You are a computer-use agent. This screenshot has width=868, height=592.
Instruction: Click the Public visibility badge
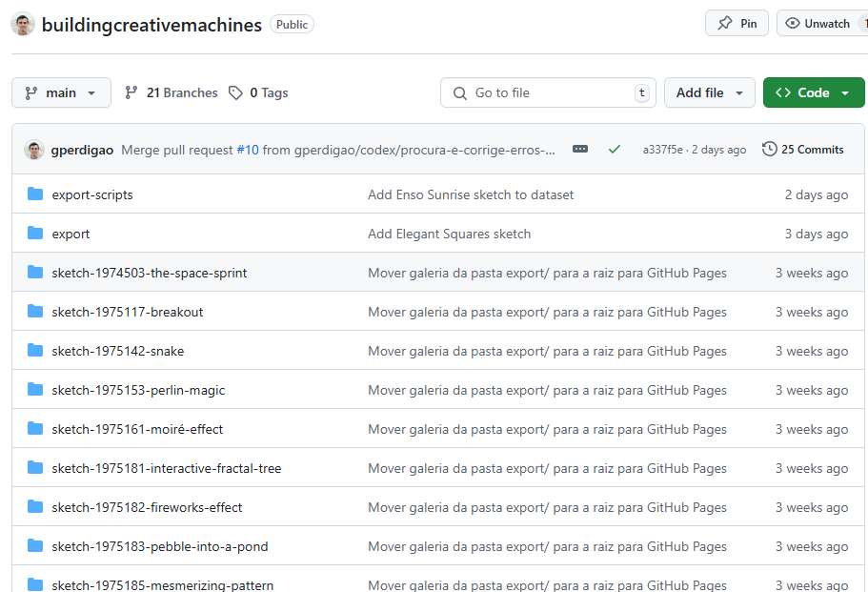[x=292, y=25]
